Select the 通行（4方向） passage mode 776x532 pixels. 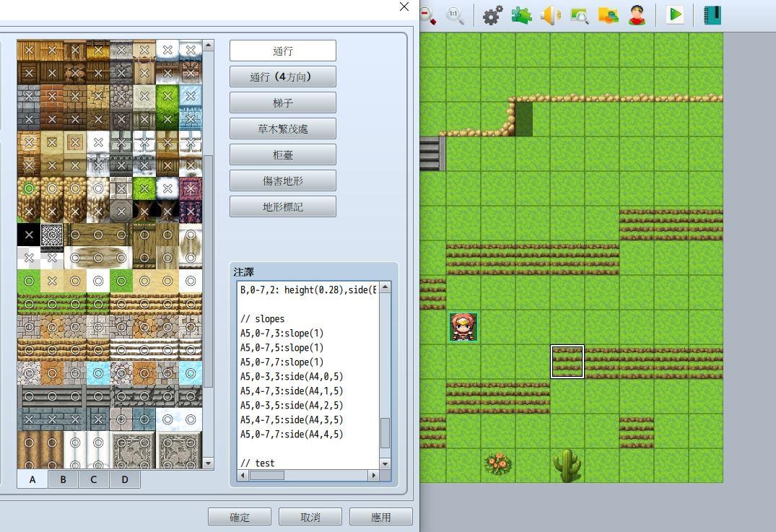(282, 76)
